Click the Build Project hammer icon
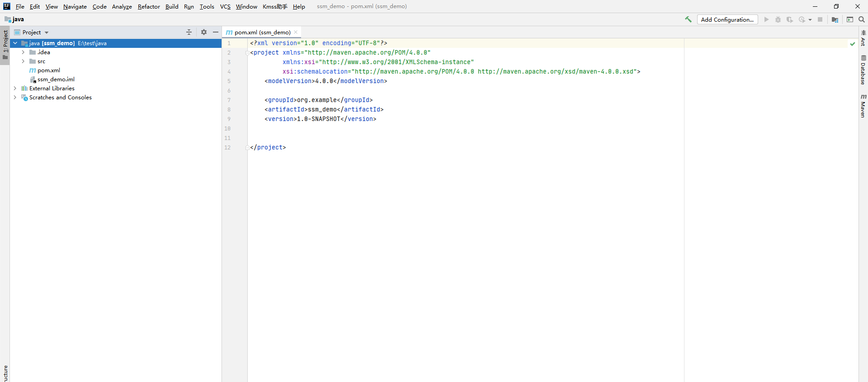 click(688, 19)
